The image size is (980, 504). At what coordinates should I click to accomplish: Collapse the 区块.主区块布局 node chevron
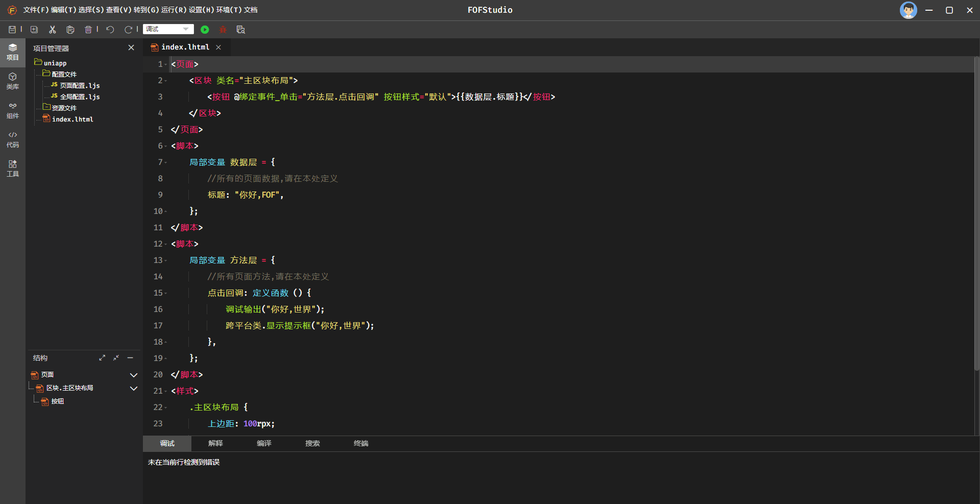click(134, 388)
